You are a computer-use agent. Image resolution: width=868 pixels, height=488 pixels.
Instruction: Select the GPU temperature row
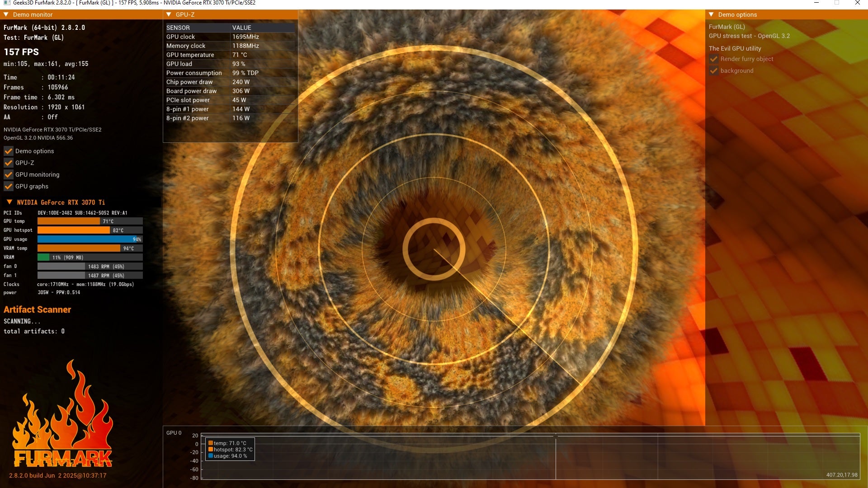tap(230, 55)
